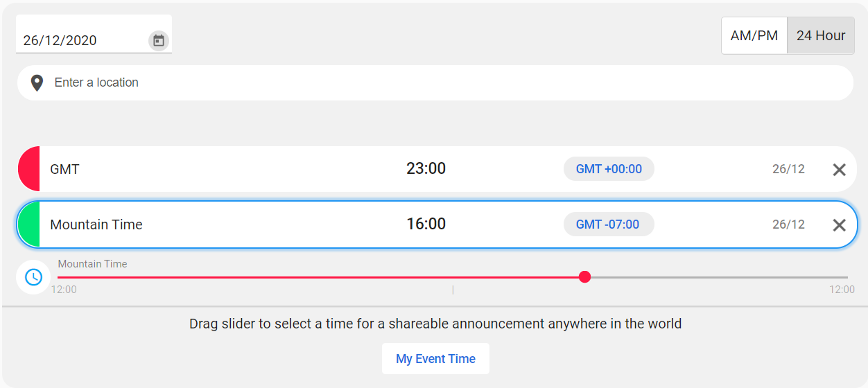The height and width of the screenshot is (388, 868).
Task: Click the GMT +00:00 offset badge
Action: [609, 168]
